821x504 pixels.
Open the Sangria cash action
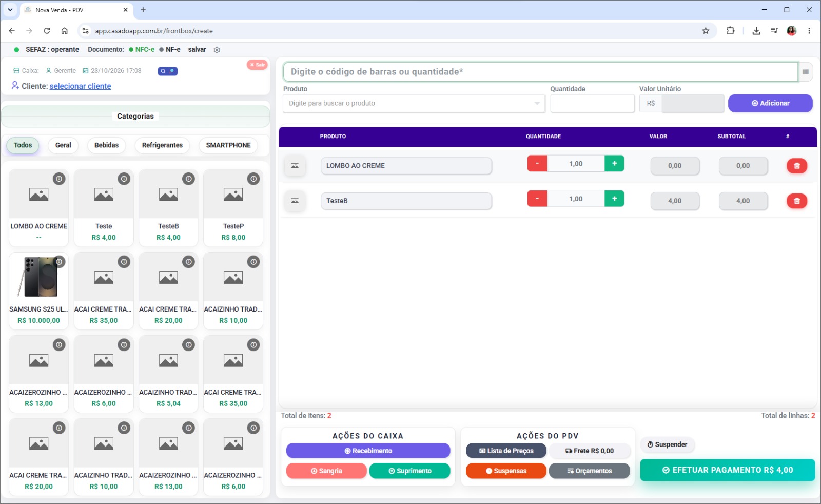pos(326,471)
